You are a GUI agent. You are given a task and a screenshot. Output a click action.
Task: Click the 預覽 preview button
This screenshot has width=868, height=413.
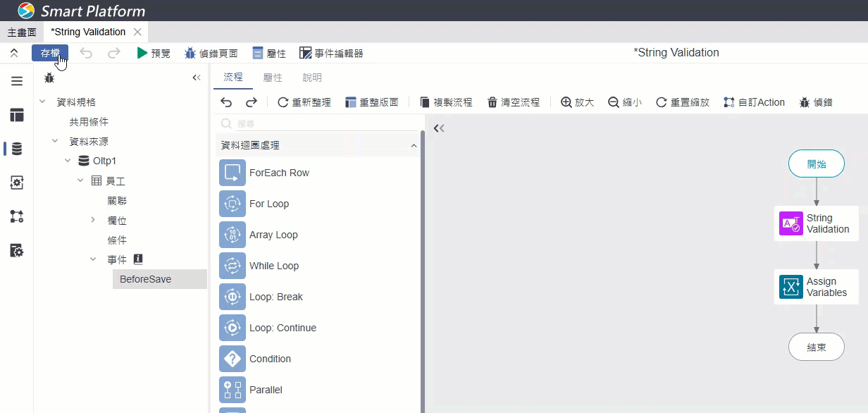154,53
